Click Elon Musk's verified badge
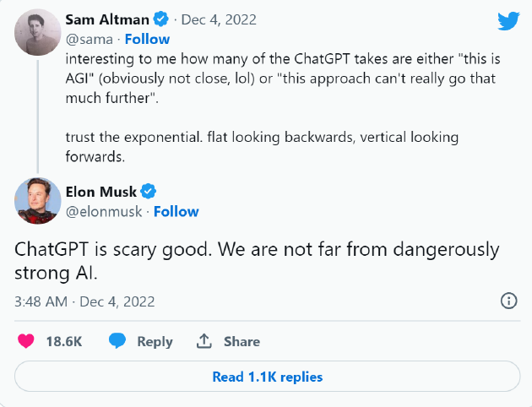This screenshot has width=532, height=407. click(x=148, y=192)
